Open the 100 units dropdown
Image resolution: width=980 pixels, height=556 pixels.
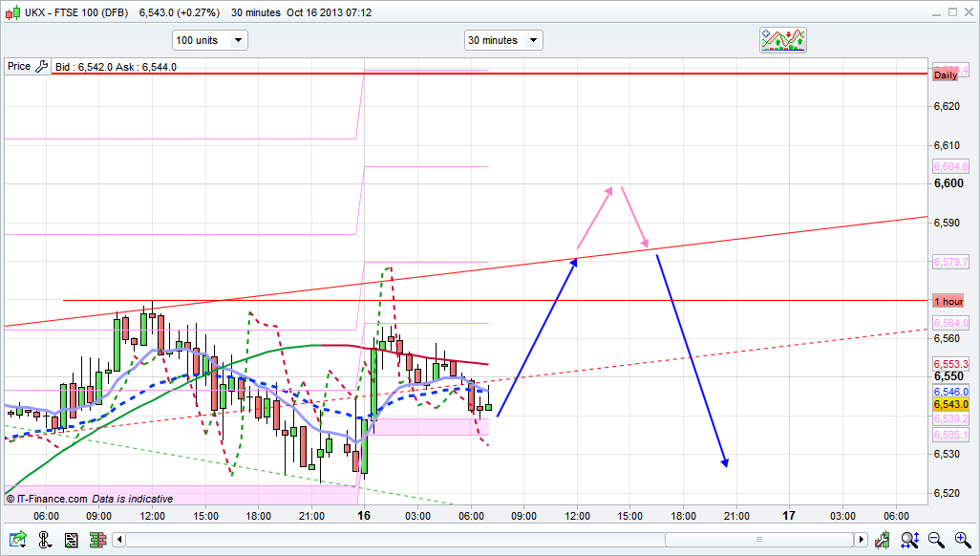point(209,40)
